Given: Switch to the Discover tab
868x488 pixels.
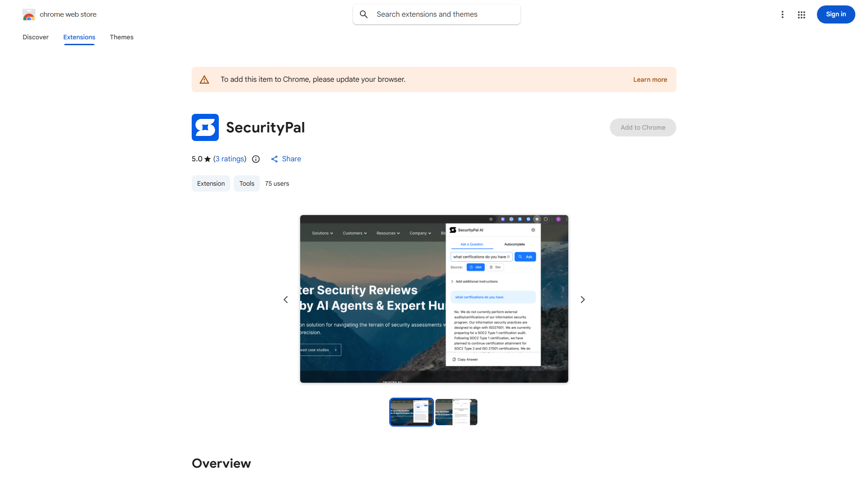Looking at the screenshot, I should (35, 37).
